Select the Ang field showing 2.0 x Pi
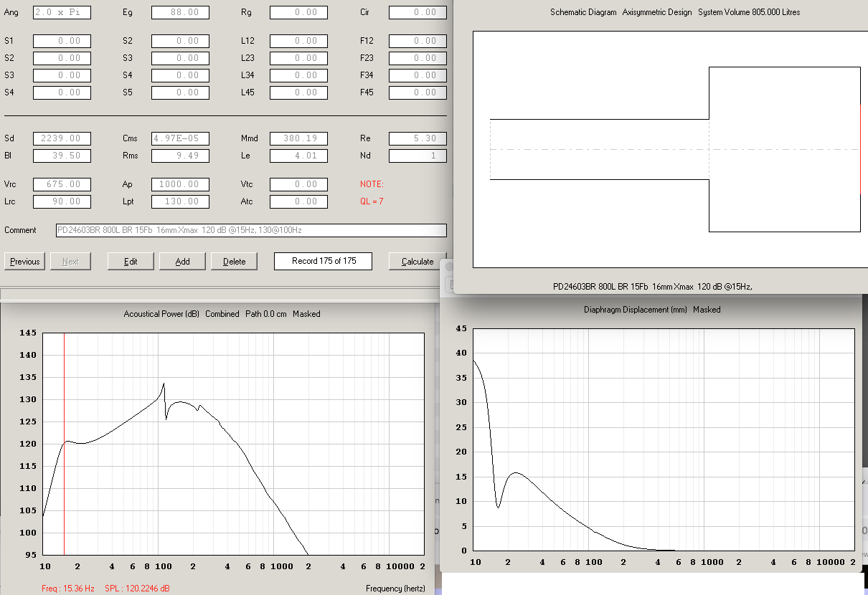Image resolution: width=868 pixels, height=595 pixels. click(62, 12)
